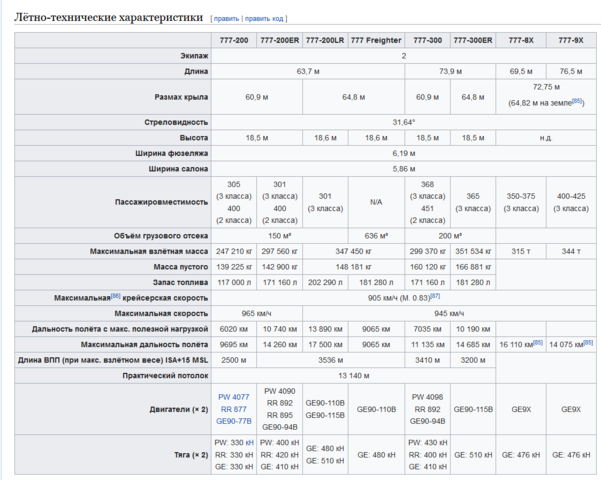Click the 'GE: 480 кН' Freighter thrust cell
Viewport: 601px width, 480px height.
coord(376,455)
